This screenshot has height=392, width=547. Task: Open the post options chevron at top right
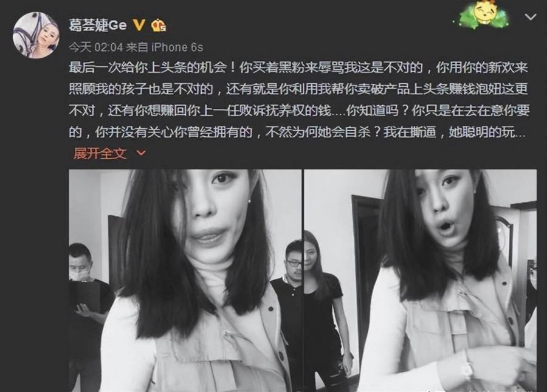(x=531, y=16)
